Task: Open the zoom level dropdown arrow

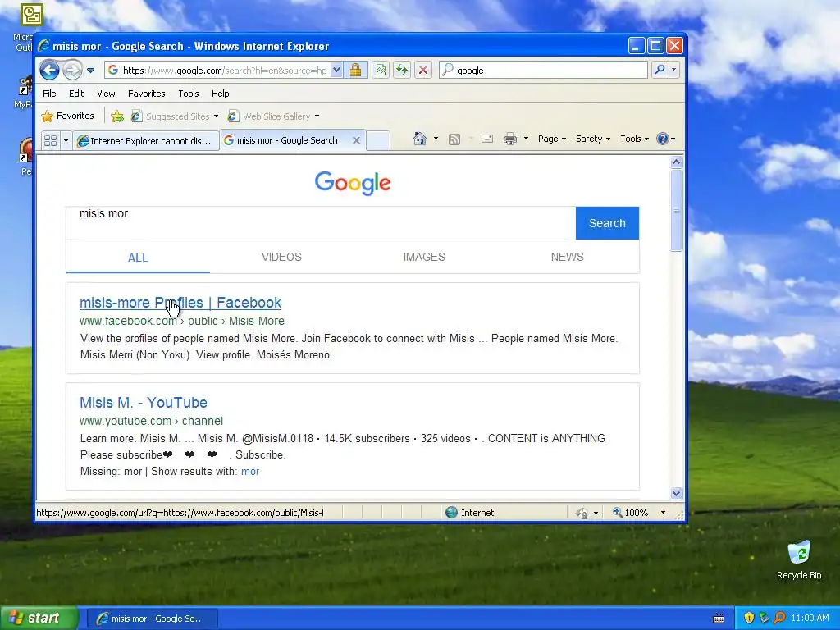Action: (x=663, y=513)
